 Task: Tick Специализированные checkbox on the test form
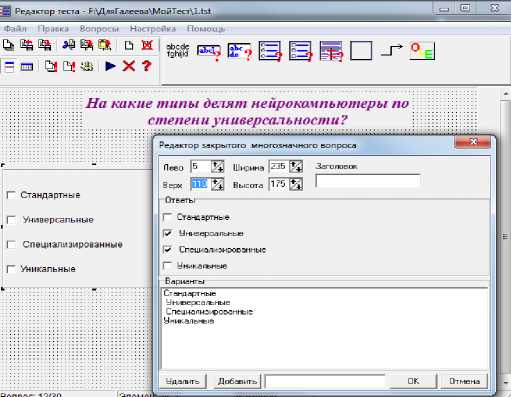11,245
